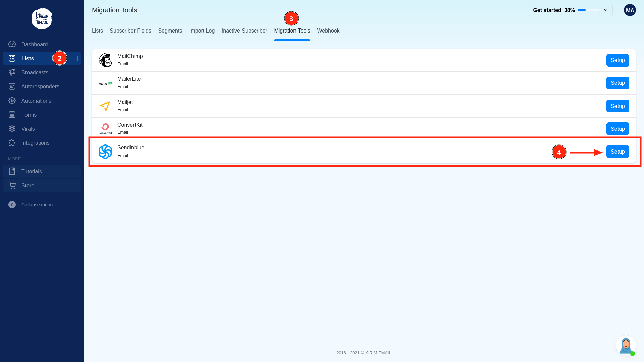Viewport: 644px width, 362px height.
Task: Click the Kirim Email logo
Action: [x=42, y=19]
